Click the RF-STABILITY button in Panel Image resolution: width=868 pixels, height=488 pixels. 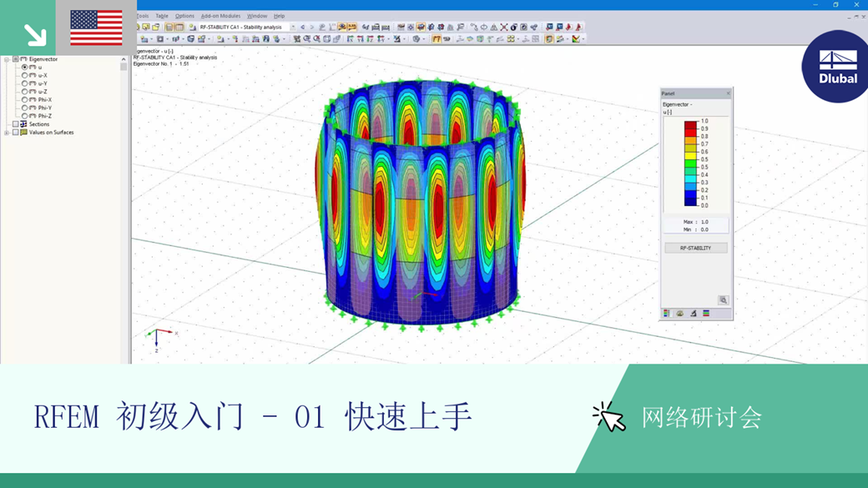[x=696, y=249]
